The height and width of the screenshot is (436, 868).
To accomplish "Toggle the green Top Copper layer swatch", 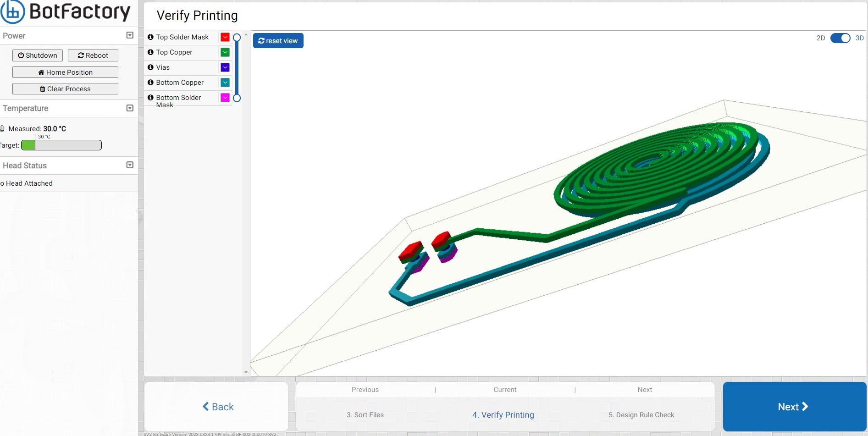I will [x=225, y=52].
